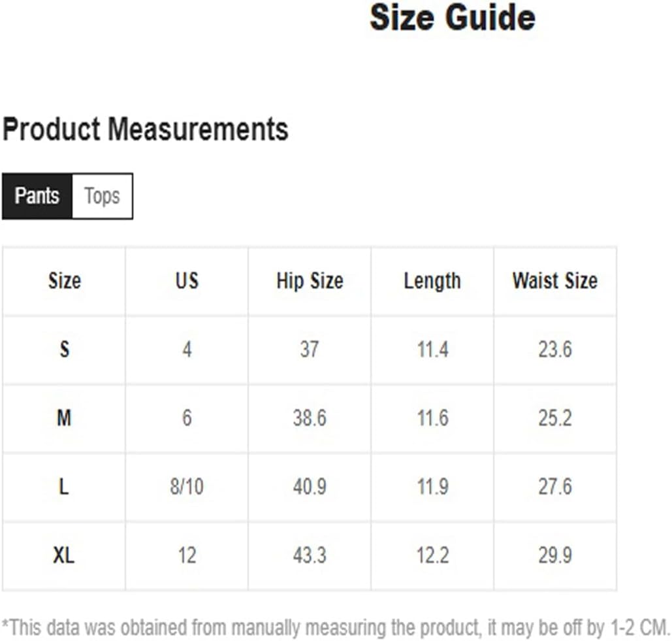Select the XL size row label
Viewport: 672px width, 641px height.
pos(64,555)
